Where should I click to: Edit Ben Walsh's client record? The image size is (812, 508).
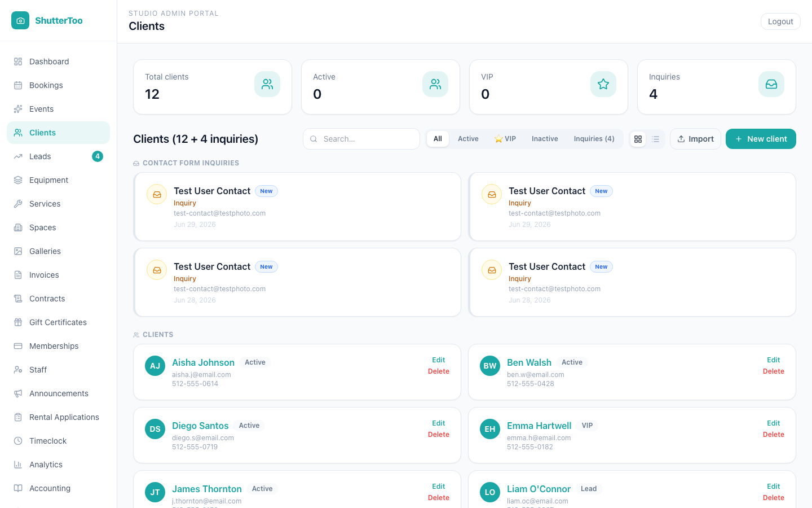click(774, 360)
